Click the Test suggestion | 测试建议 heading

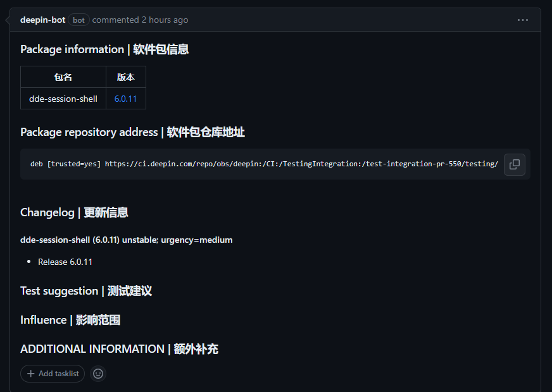(85, 291)
